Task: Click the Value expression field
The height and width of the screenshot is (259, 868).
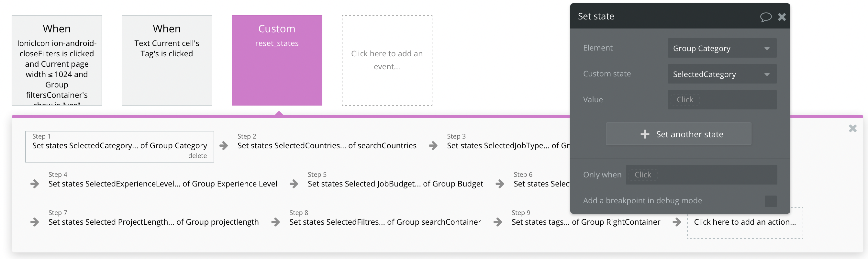Action: (x=722, y=100)
